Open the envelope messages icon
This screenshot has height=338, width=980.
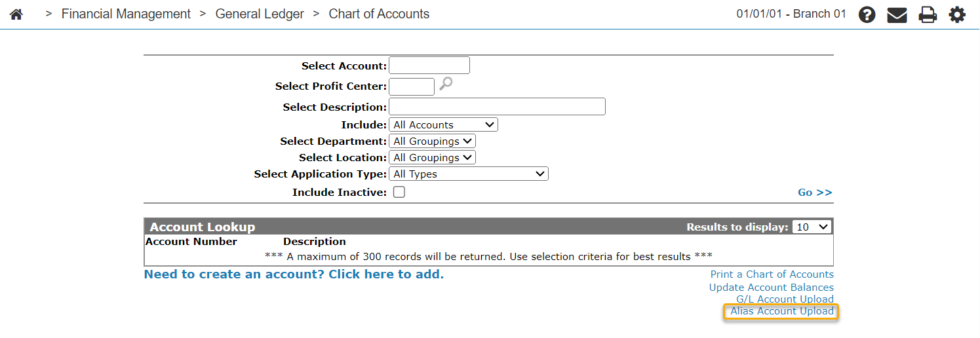pyautogui.click(x=897, y=14)
